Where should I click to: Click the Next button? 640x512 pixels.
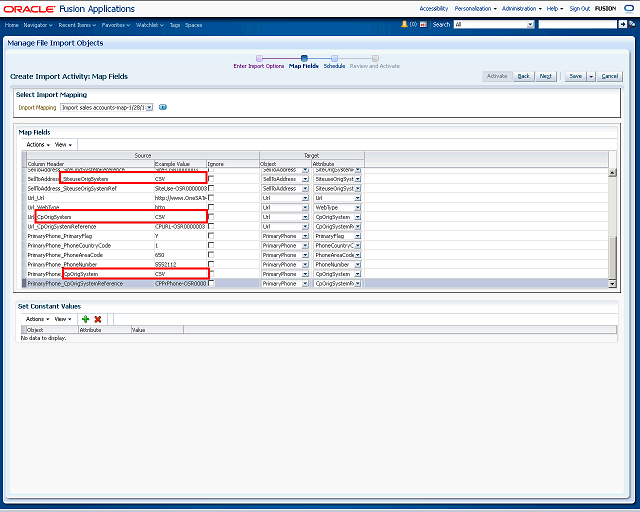click(546, 76)
